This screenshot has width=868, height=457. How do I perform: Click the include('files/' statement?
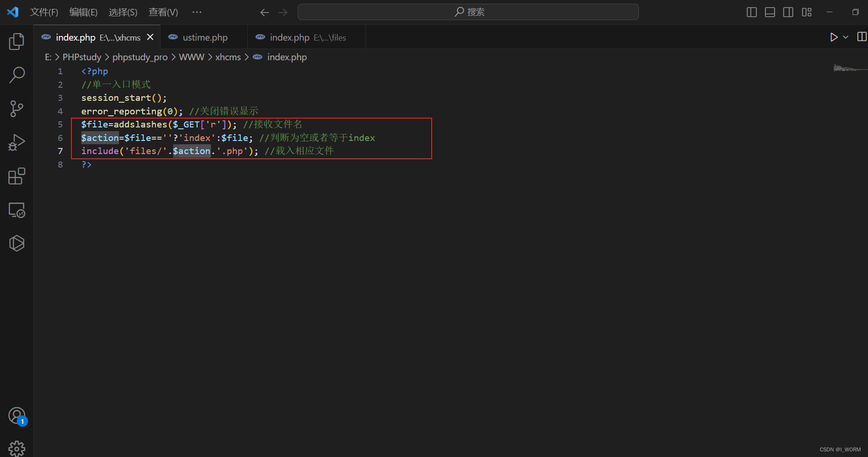click(x=170, y=151)
